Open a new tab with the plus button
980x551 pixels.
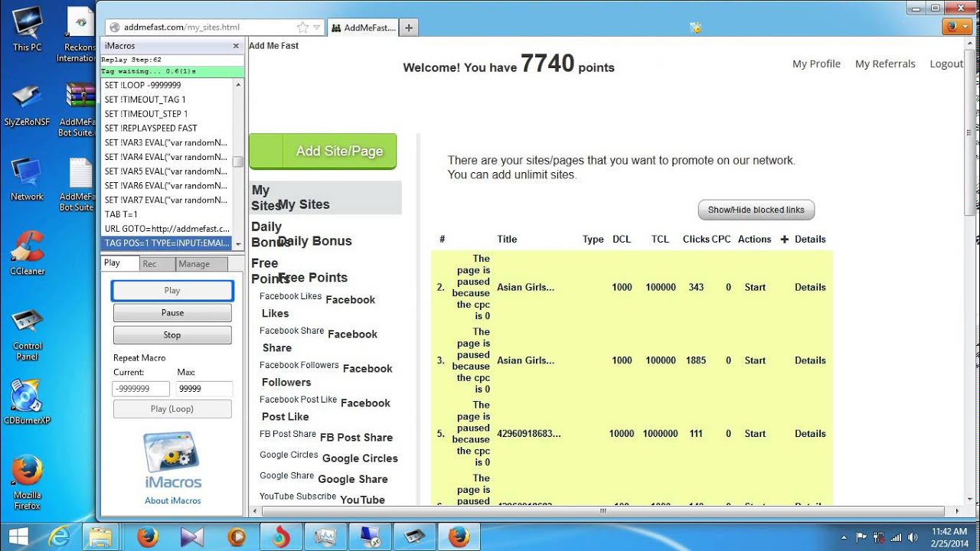point(409,28)
